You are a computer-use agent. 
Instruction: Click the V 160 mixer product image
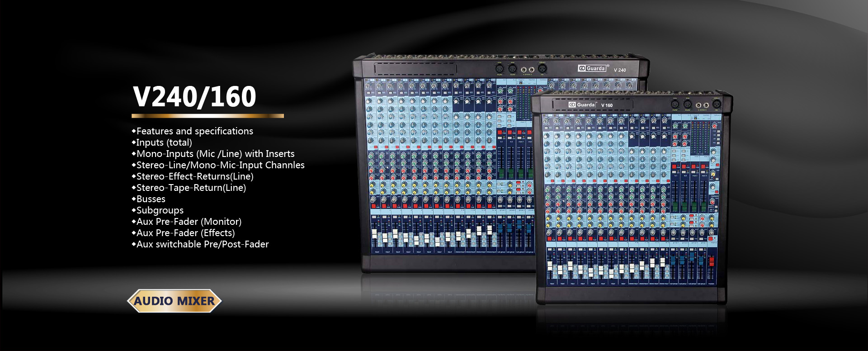pos(632,197)
